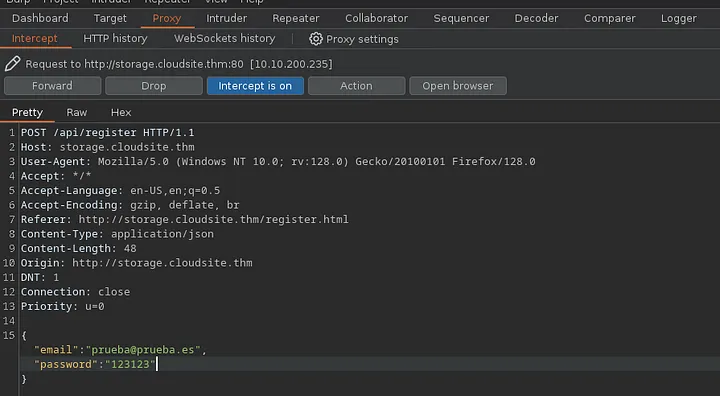This screenshot has height=396, width=720.
Task: Click the Open browser button
Action: pyautogui.click(x=458, y=86)
